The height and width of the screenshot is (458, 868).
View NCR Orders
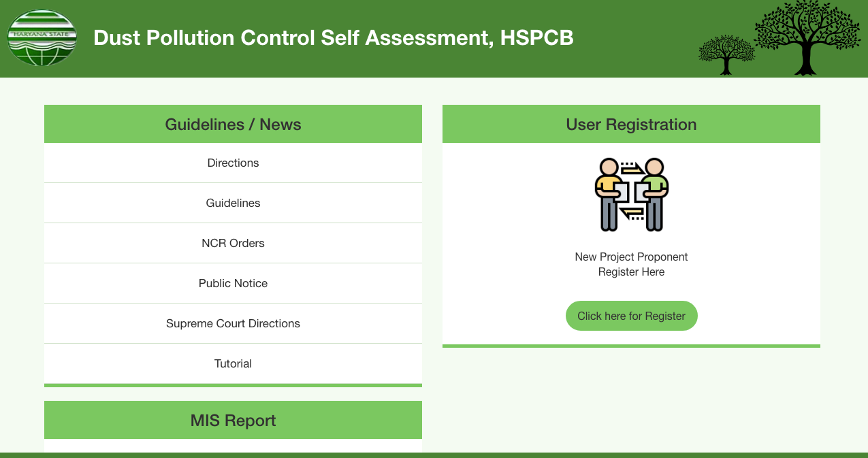coord(233,243)
